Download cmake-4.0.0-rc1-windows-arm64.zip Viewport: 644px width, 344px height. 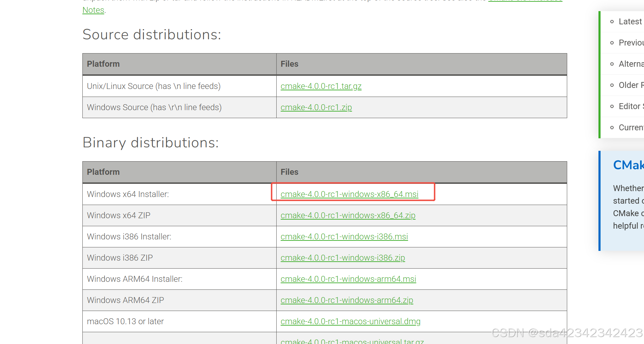click(x=347, y=300)
